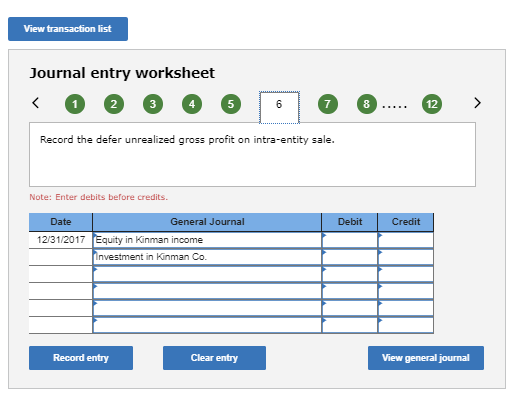Open the fourth row General Journal account dropdown
The height and width of the screenshot is (412, 527).
pos(207,291)
